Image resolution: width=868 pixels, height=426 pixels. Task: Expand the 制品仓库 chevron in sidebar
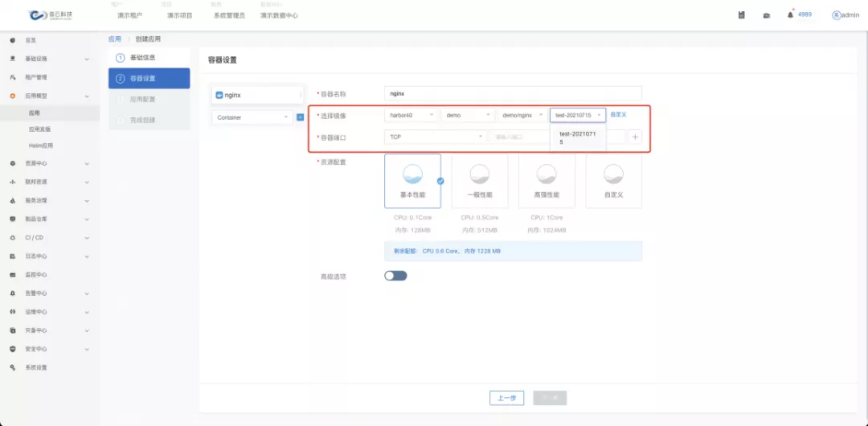(87, 219)
